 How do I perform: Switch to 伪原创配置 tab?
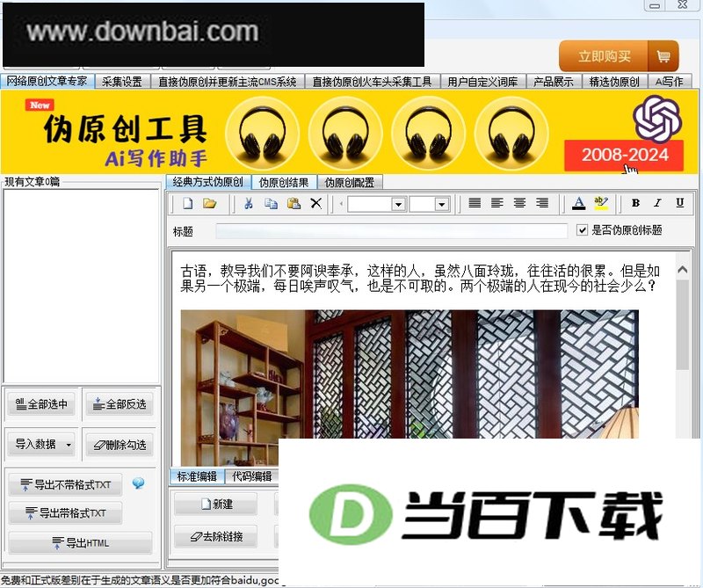pyautogui.click(x=350, y=182)
